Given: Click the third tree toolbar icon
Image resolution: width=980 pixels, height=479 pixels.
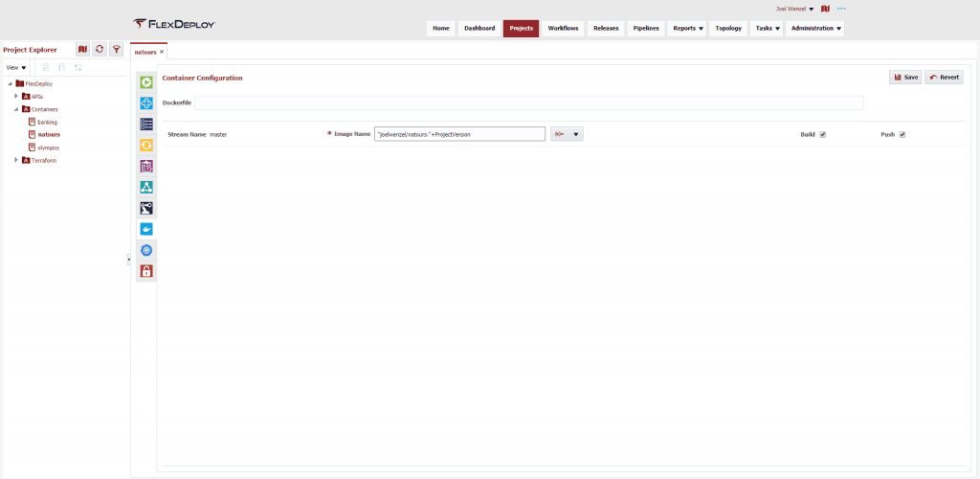Looking at the screenshot, I should coord(78,67).
